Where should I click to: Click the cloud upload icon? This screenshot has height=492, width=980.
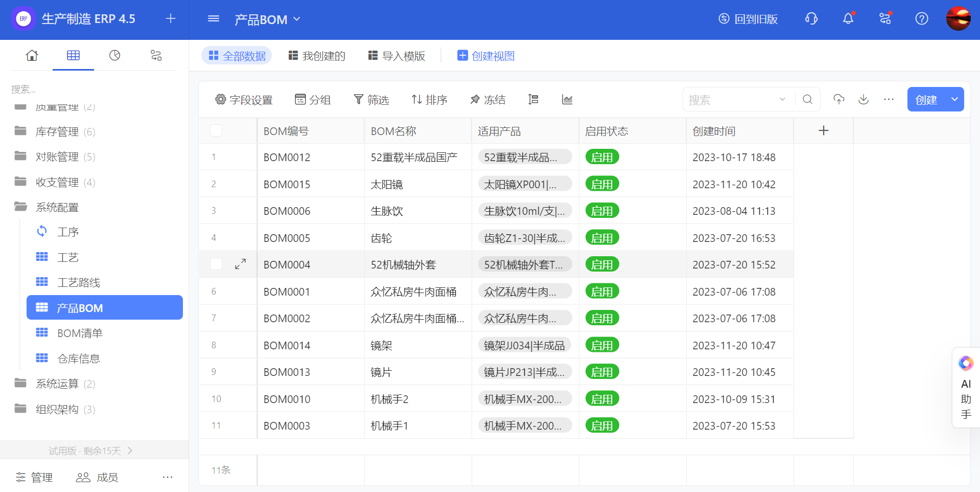coord(838,99)
